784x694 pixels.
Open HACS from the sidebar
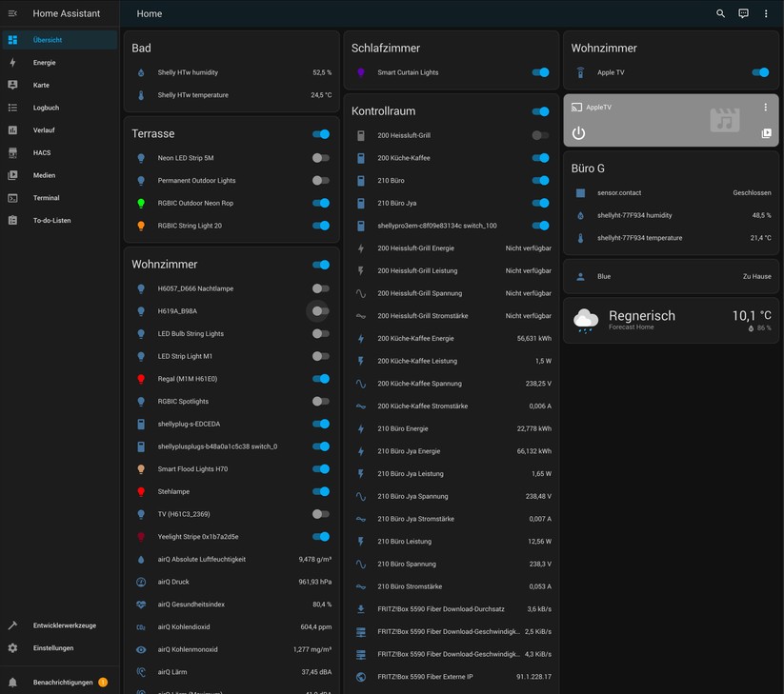pyautogui.click(x=40, y=153)
